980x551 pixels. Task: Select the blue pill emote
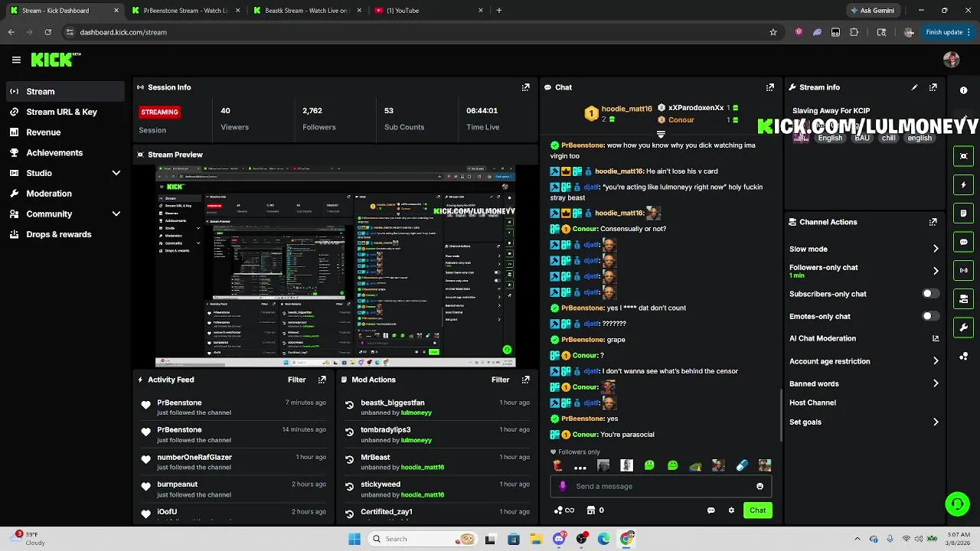[x=741, y=465]
